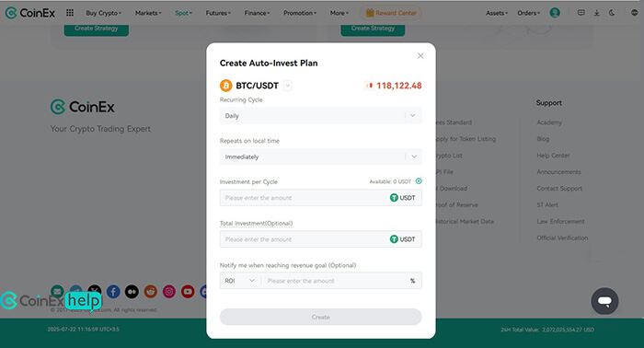
Task: Close the Create Auto-Invest Plan dialog
Action: pos(420,55)
